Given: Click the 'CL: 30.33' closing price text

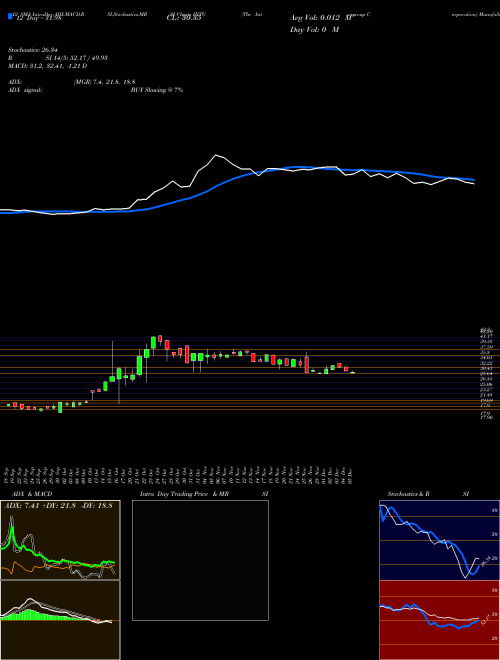Looking at the screenshot, I should click(x=184, y=18).
